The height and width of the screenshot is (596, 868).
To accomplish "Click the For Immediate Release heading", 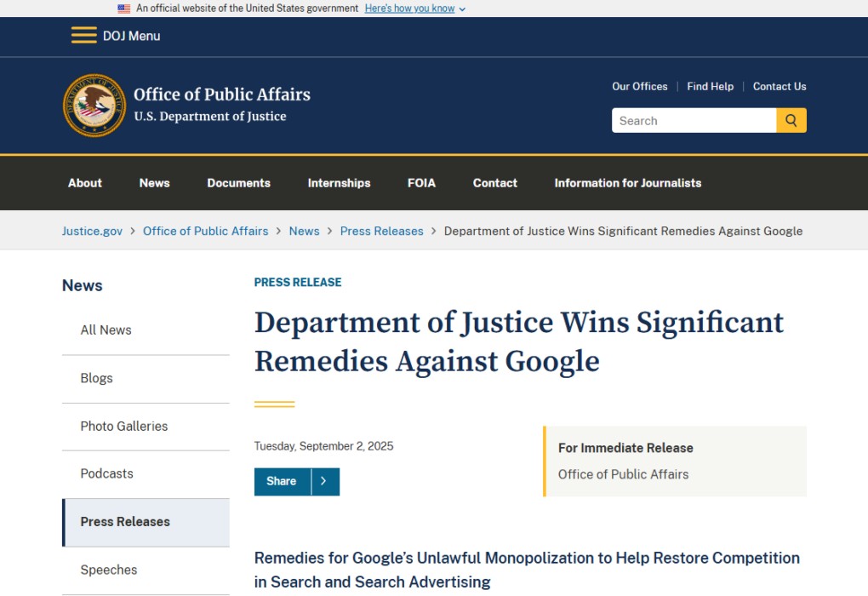I will (x=625, y=448).
